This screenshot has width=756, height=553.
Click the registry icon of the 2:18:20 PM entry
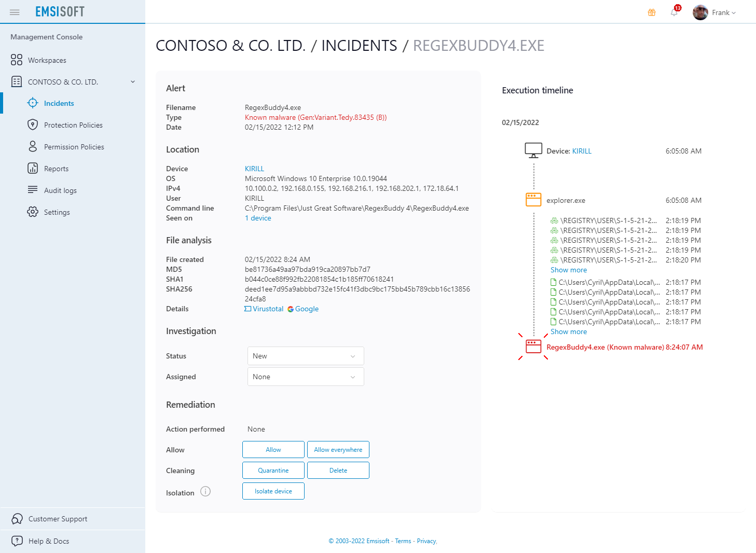(554, 260)
